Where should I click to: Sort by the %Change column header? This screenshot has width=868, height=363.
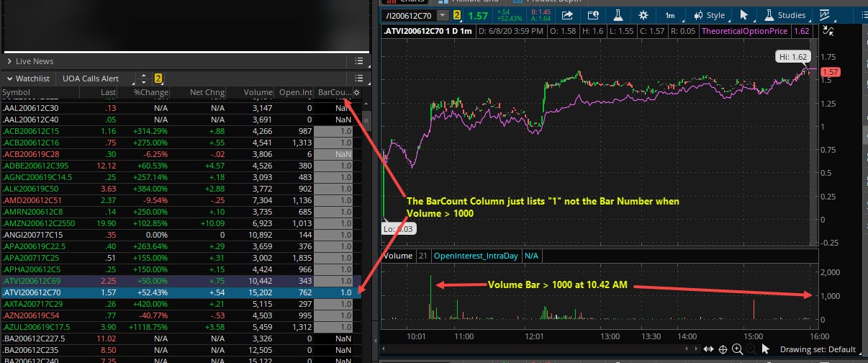tap(145, 93)
